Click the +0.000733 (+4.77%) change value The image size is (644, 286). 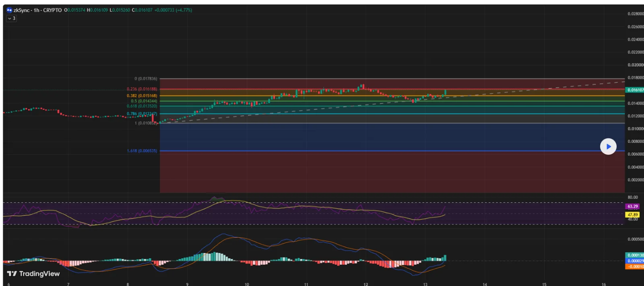[173, 10]
